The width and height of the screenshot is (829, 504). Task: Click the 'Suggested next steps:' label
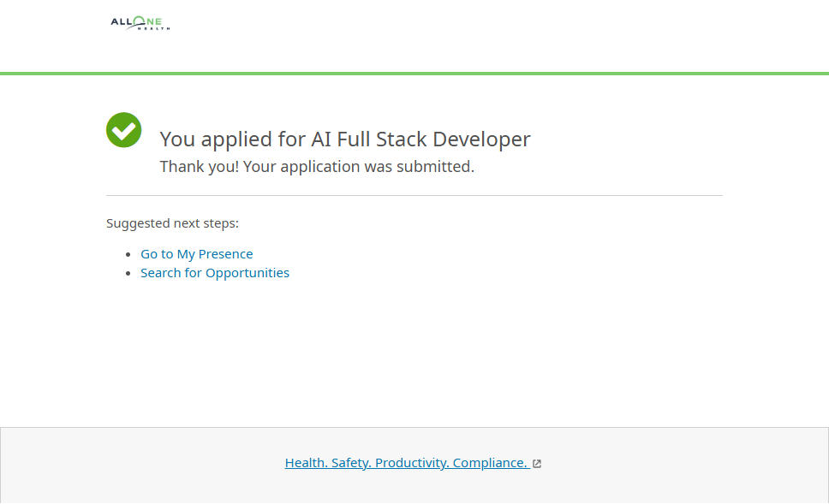(x=172, y=223)
